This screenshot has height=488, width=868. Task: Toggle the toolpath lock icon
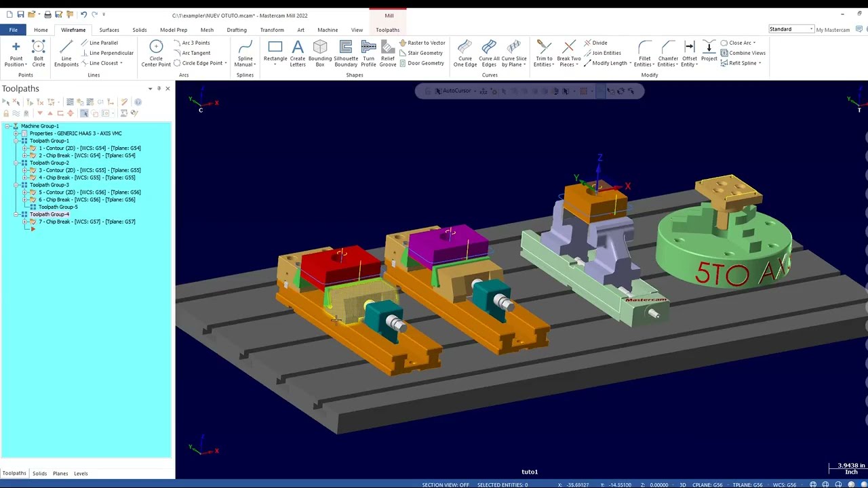(6, 113)
